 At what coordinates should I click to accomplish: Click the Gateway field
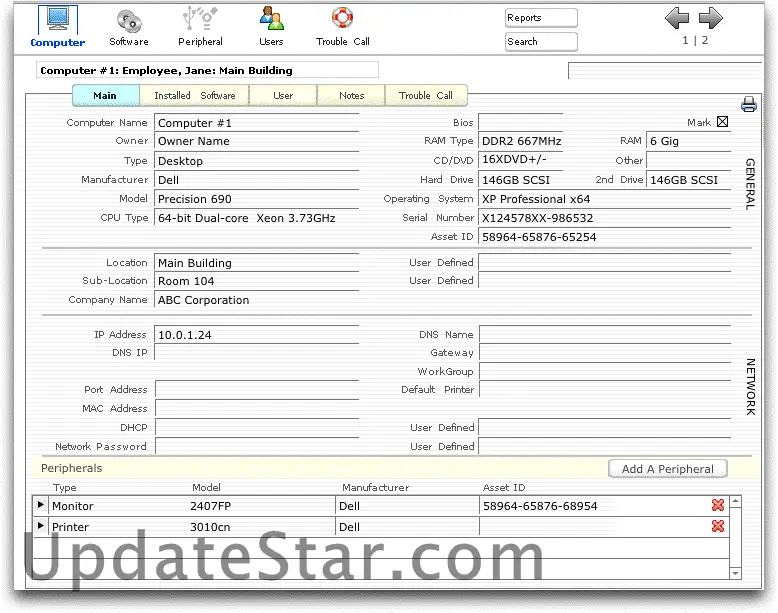point(605,352)
